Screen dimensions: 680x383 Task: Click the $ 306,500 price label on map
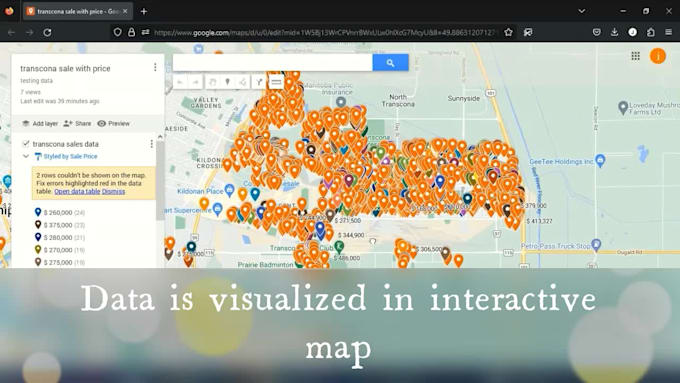pos(428,249)
